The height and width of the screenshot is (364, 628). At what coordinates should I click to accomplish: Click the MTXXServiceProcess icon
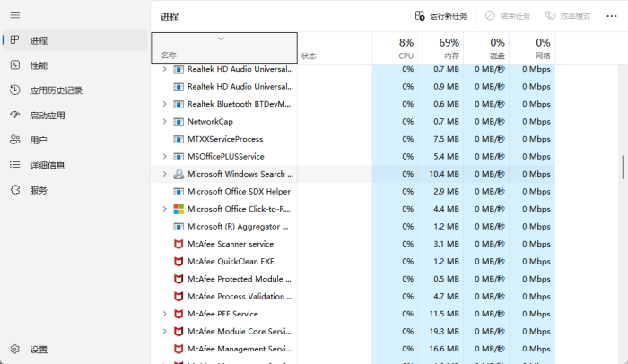(x=179, y=139)
